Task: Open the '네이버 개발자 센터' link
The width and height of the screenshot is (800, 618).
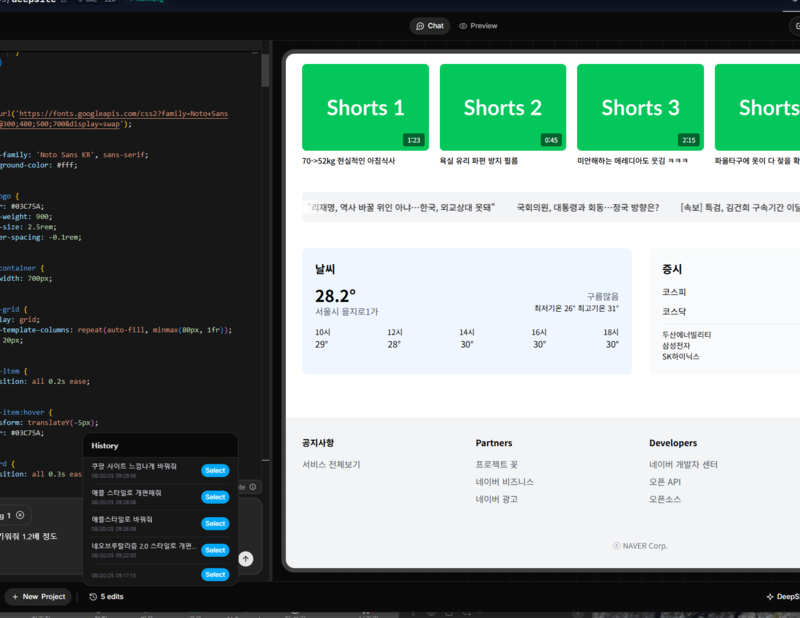Action: pyautogui.click(x=683, y=464)
